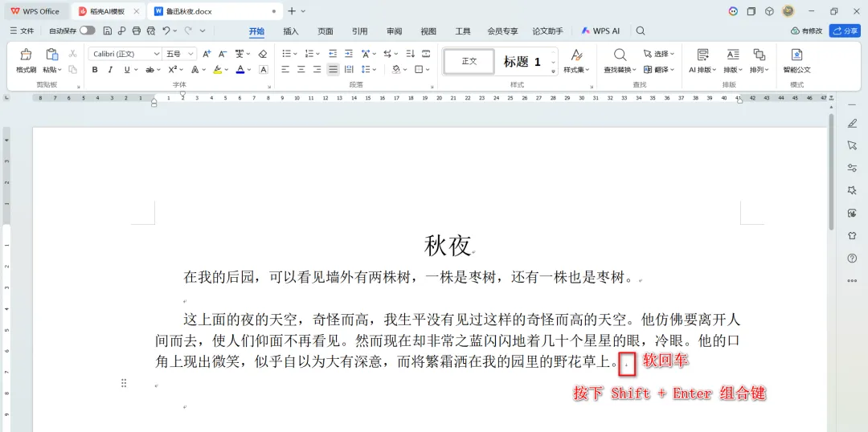Screen dimensions: 868x432
Task: Click the sort (A-Z) icon in the paragraph group
Action: click(410, 54)
